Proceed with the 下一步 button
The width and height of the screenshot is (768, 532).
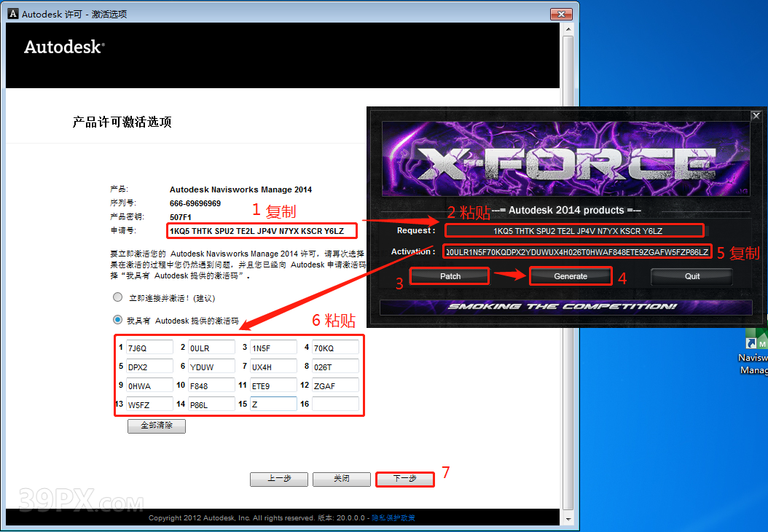[404, 479]
